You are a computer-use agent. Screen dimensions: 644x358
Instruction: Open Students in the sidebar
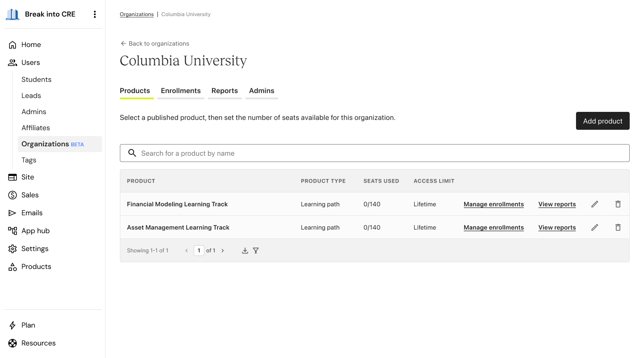coord(37,80)
